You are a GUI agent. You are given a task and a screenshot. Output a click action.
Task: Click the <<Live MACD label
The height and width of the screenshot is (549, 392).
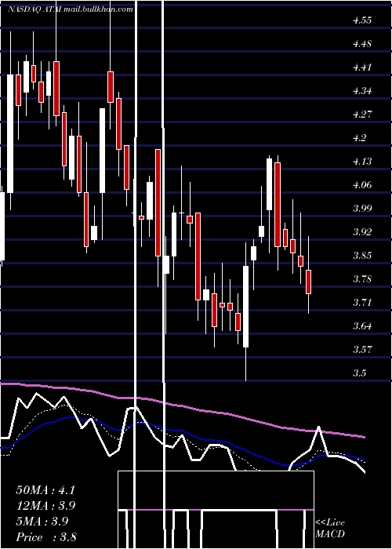coord(330,528)
